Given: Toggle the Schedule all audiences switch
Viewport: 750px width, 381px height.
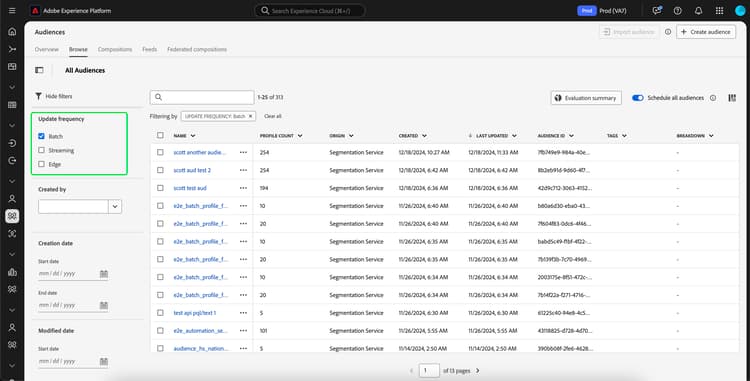Looking at the screenshot, I should click(638, 98).
